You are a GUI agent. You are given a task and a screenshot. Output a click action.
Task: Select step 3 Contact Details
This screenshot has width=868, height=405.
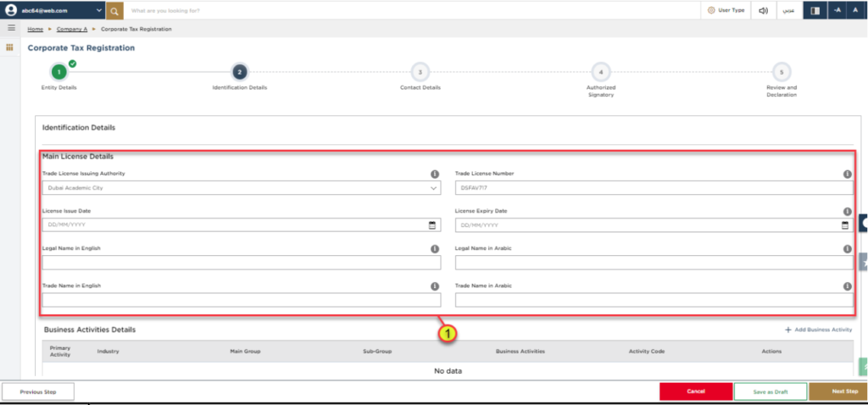(420, 72)
